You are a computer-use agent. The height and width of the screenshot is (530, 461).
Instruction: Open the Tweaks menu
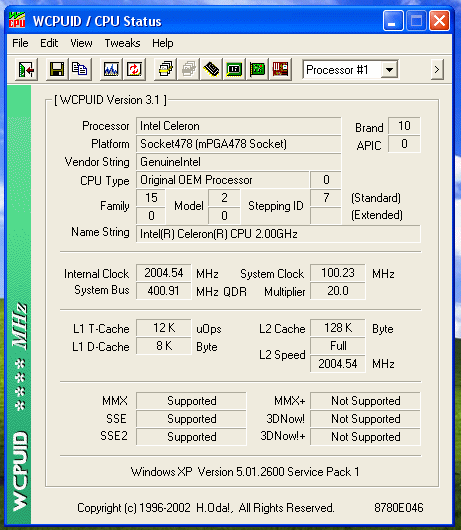[x=122, y=43]
